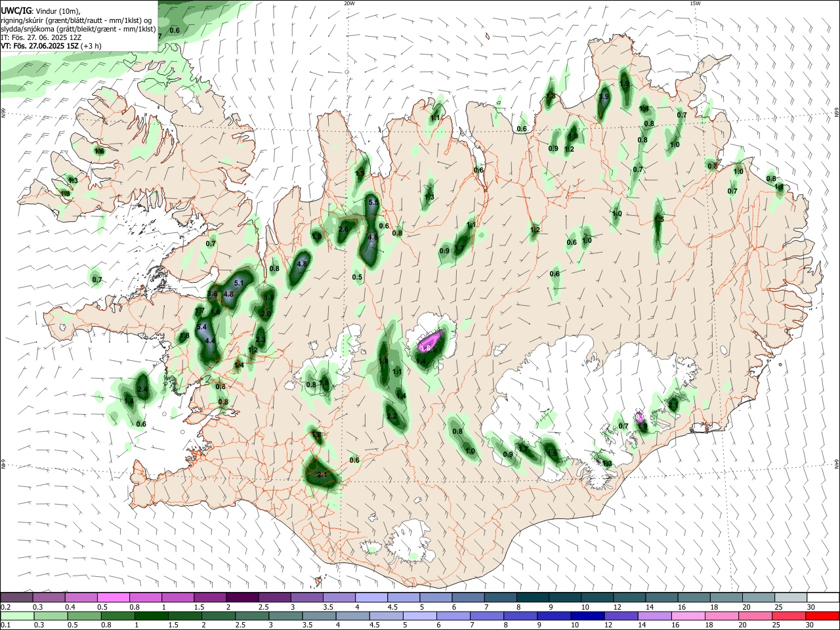The width and height of the screenshot is (840, 630).
Task: Click the 0.2 label of the snow legend
Action: click(x=6, y=607)
